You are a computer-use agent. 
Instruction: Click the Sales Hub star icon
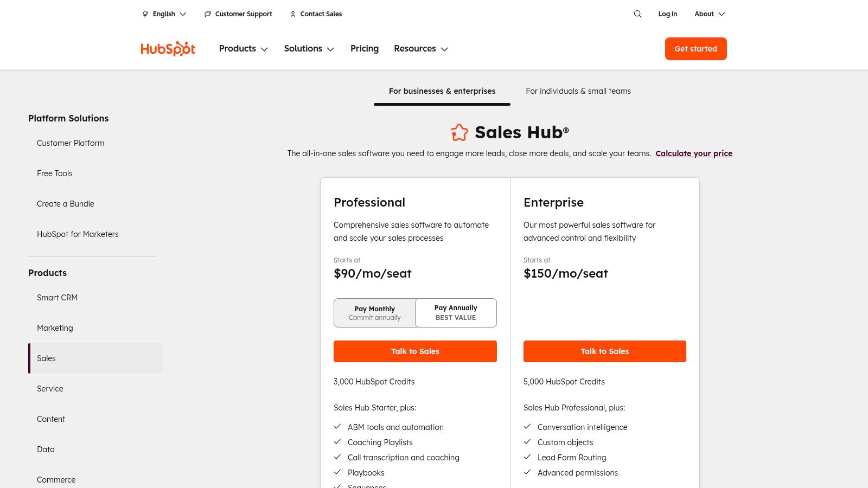point(459,132)
